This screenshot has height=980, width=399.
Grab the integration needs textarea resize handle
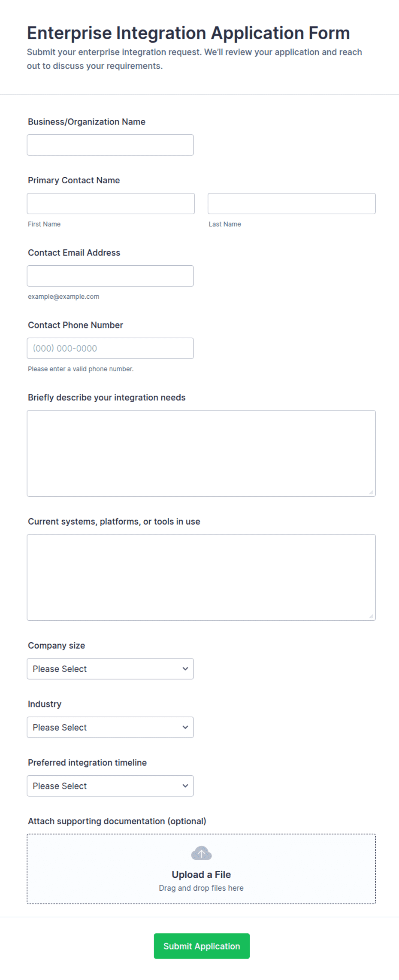pos(371,492)
